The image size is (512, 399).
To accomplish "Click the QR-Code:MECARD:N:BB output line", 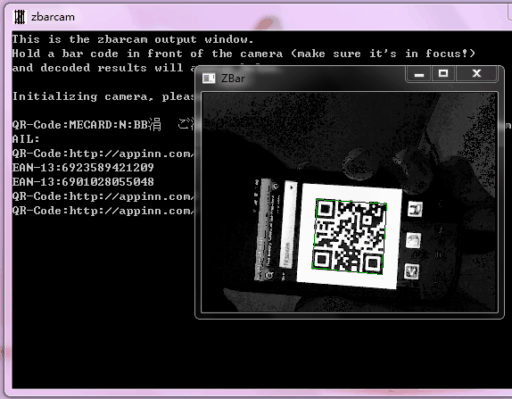I will (103, 125).
